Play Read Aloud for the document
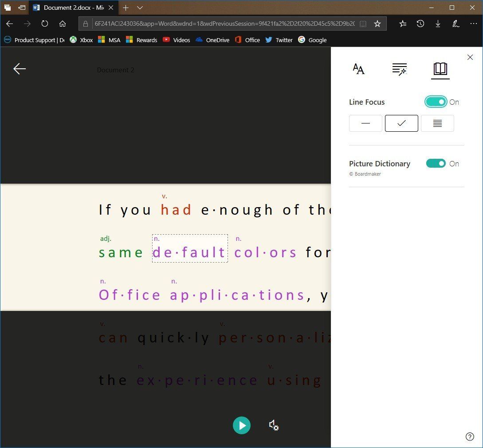This screenshot has width=483, height=448. 242,425
